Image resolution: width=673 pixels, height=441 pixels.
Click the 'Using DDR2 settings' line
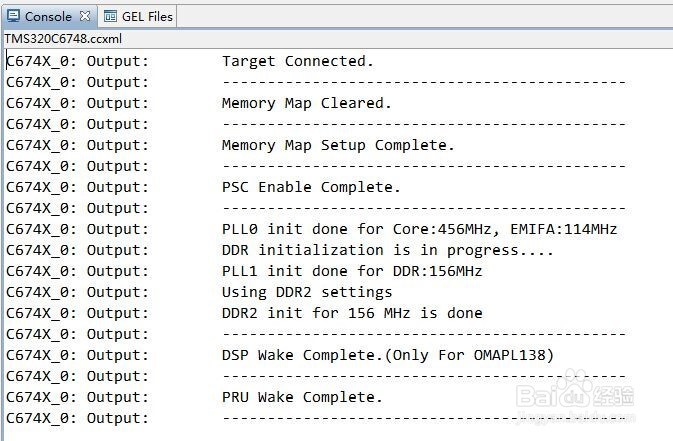pos(306,292)
